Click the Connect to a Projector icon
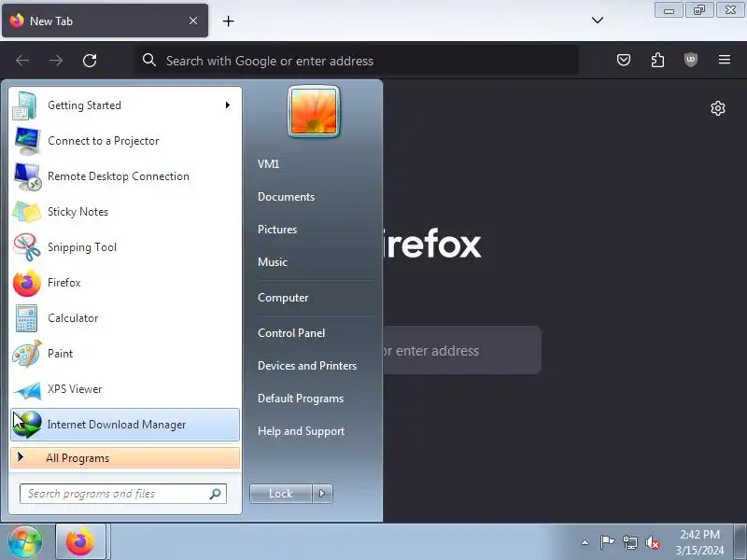Viewport: 747px width, 560px height. click(27, 141)
